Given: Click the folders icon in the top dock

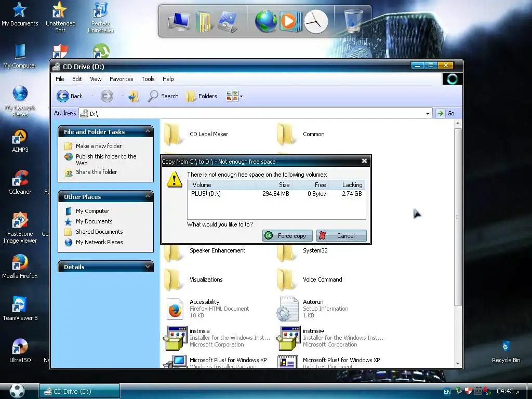Looking at the screenshot, I should 204,21.
